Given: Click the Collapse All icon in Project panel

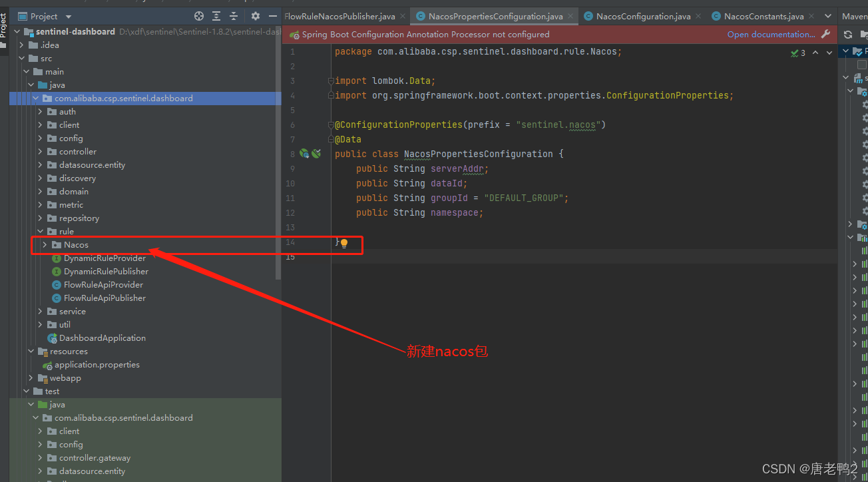Looking at the screenshot, I should pyautogui.click(x=234, y=16).
